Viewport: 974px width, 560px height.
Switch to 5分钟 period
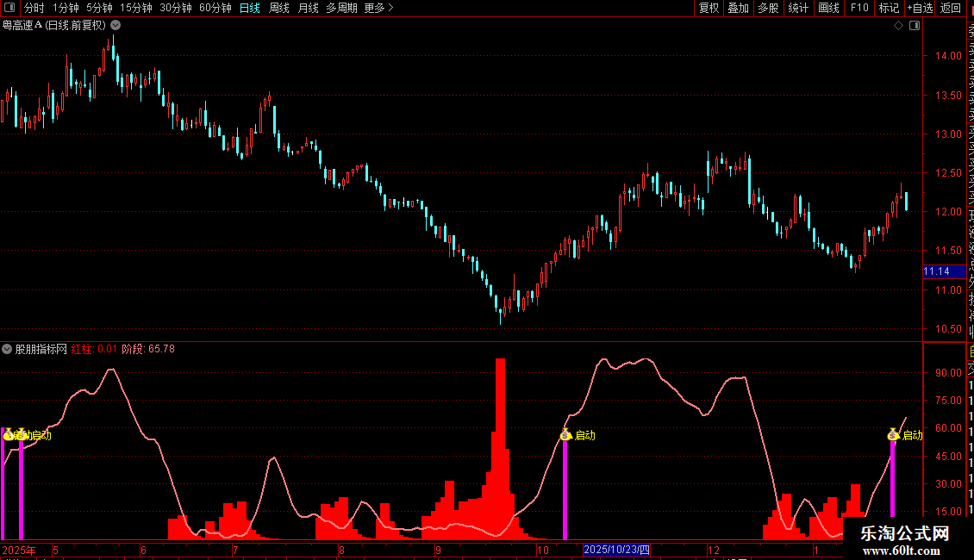tap(99, 8)
